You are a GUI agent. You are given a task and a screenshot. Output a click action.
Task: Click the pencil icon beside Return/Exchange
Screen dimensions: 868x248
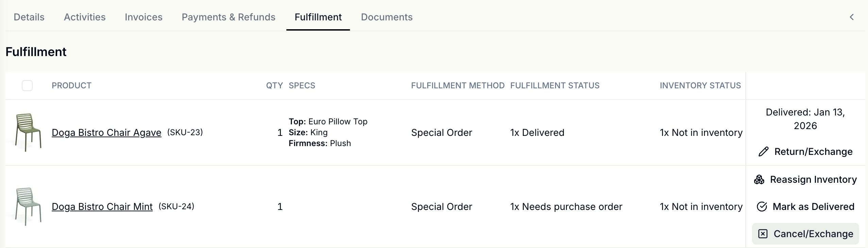[x=763, y=152]
